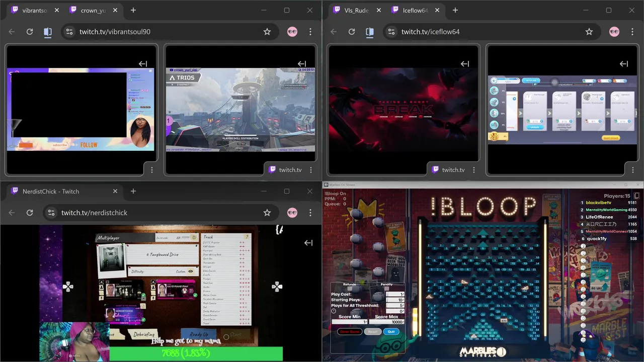Switch to the Iceflow64 tab
This screenshot has width=644, height=362.
415,10
